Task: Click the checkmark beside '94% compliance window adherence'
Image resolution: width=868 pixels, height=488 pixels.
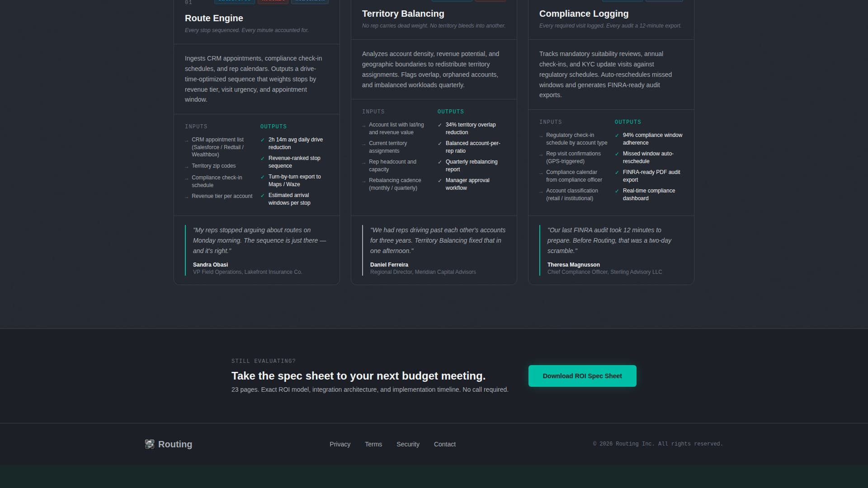Action: pos(617,135)
